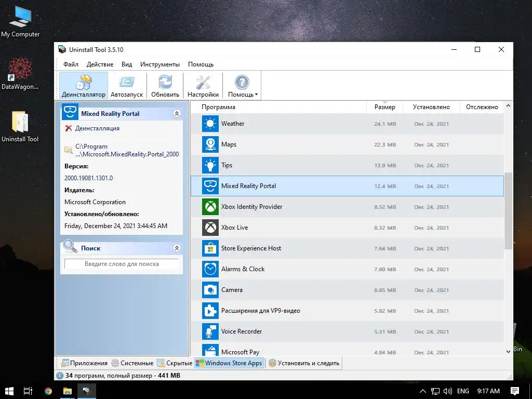Open Task View on the taskbar
The image size is (532, 399).
pyautogui.click(x=28, y=391)
